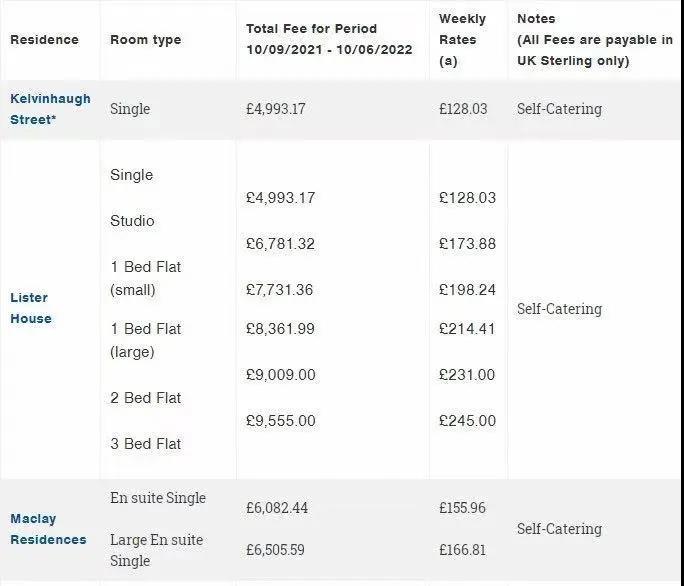Click the 1 Bed Flat (small) entry
Viewport: 684px width, 586px height.
145,278
